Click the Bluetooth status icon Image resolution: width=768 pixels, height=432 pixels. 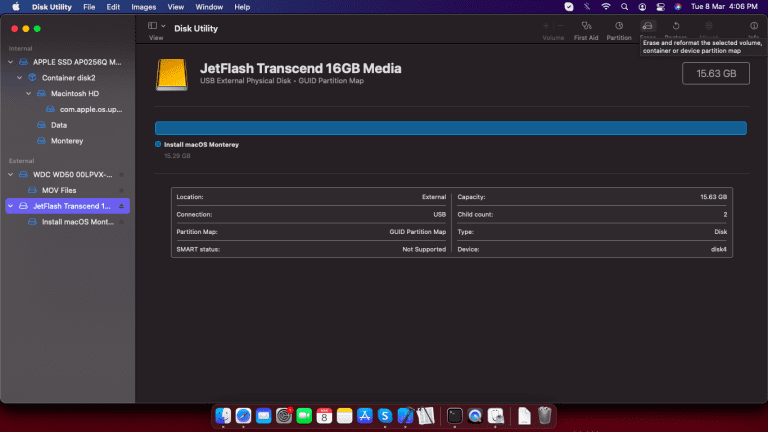point(587,7)
